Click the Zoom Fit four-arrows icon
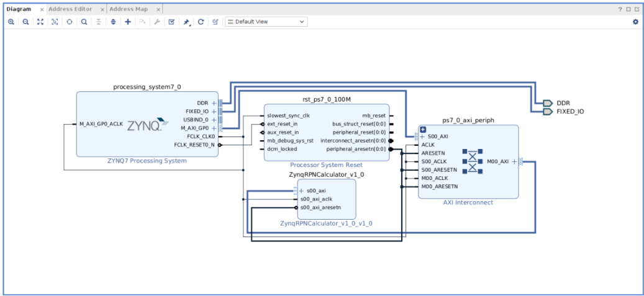 pos(40,22)
